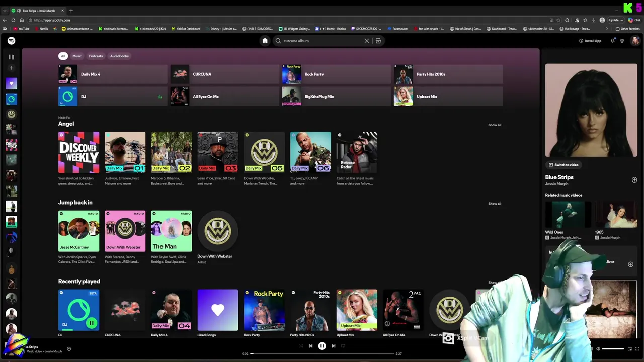Open Liked Songs in sidebar
This screenshot has height=362, width=644.
tap(11, 83)
